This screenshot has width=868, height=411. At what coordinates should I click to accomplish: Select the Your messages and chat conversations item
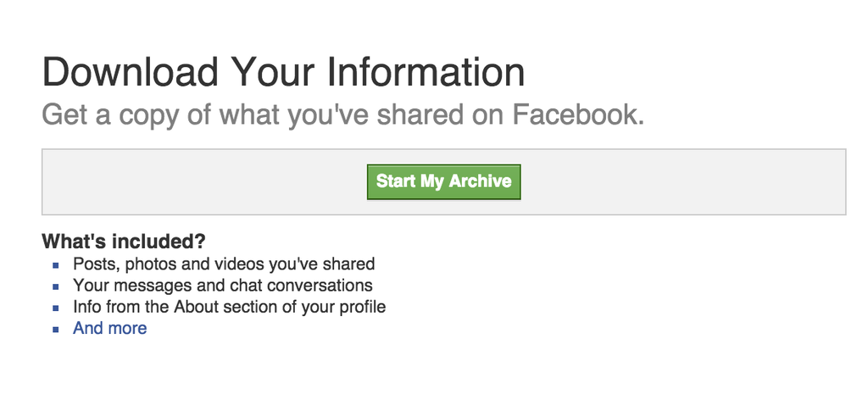click(x=223, y=286)
